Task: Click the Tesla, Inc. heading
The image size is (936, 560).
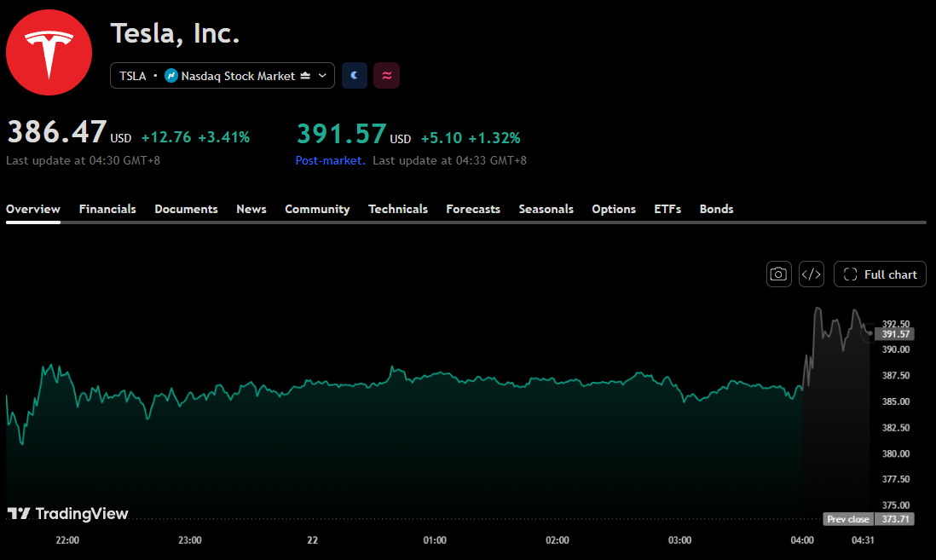Action: (175, 33)
